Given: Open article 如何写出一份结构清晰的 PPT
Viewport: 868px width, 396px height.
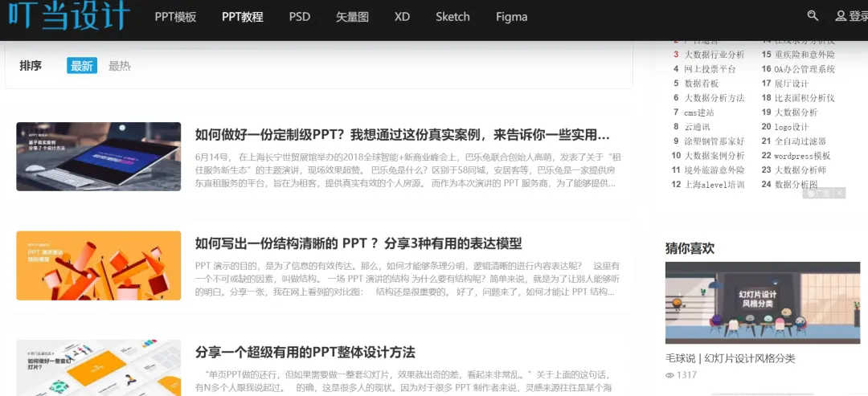Looking at the screenshot, I should (358, 243).
